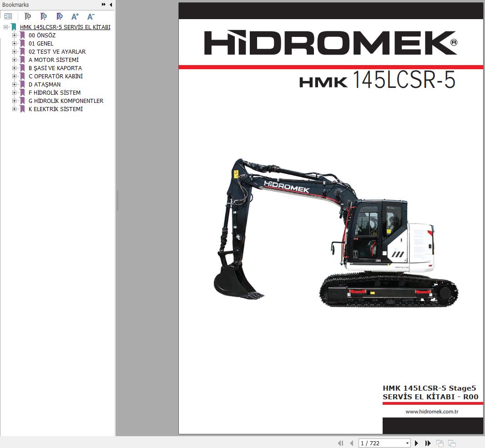Select the K ELEKTRİK SİSTEMİ bookmark
Image resolution: width=485 pixels, height=448 pixels.
(x=56, y=109)
